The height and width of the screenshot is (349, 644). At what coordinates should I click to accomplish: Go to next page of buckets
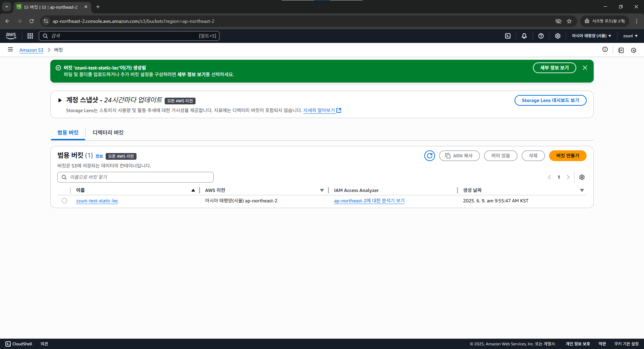tap(568, 177)
